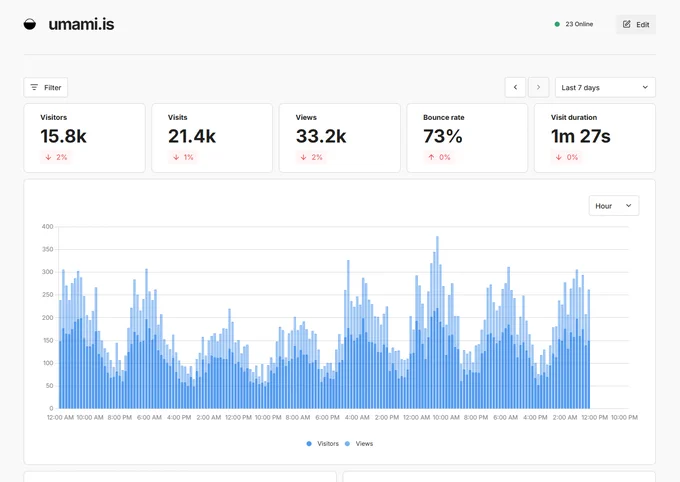Click the umami logo icon
Viewport: 680px width, 482px height.
[x=29, y=24]
